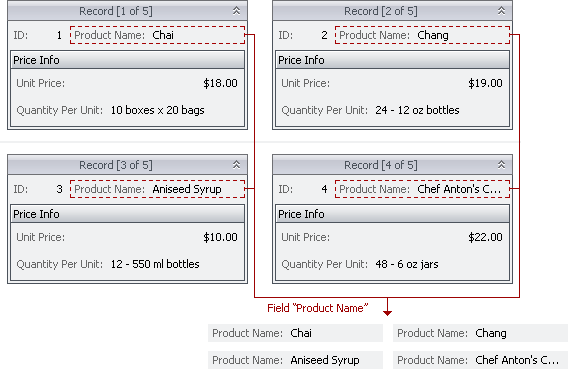Select the $10.00 unit price value
The image size is (568, 369).
pyautogui.click(x=220, y=237)
